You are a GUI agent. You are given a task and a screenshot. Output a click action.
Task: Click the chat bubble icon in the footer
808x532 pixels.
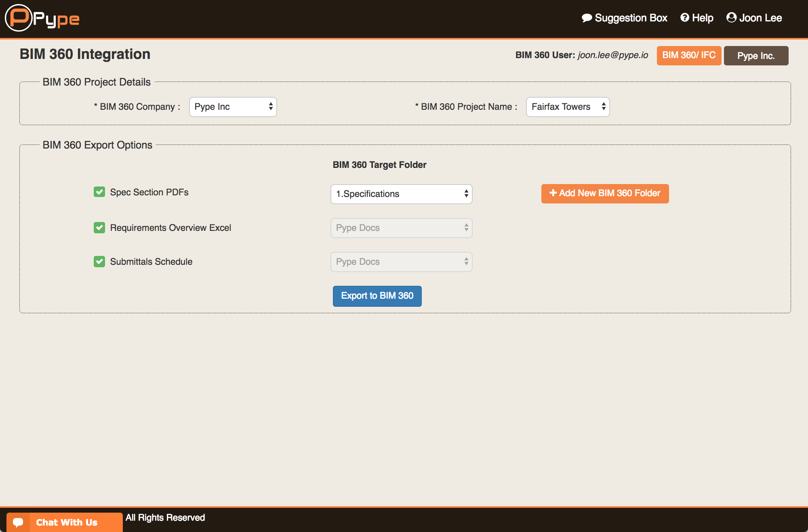pos(18,522)
